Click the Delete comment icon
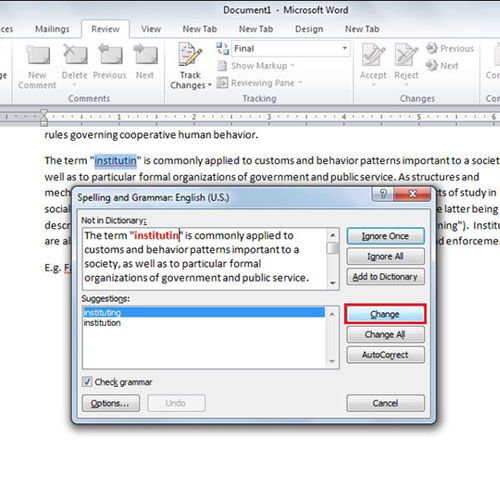The image size is (500, 500). [x=75, y=54]
